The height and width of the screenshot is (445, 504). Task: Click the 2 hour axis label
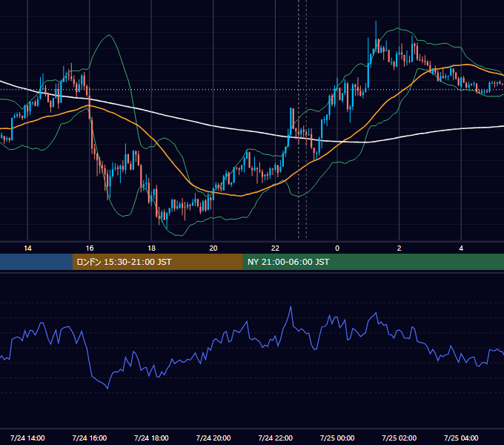(x=399, y=248)
